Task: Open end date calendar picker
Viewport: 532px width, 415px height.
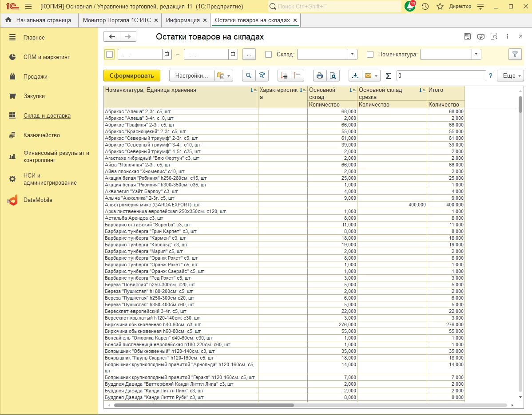Action: 233,54
